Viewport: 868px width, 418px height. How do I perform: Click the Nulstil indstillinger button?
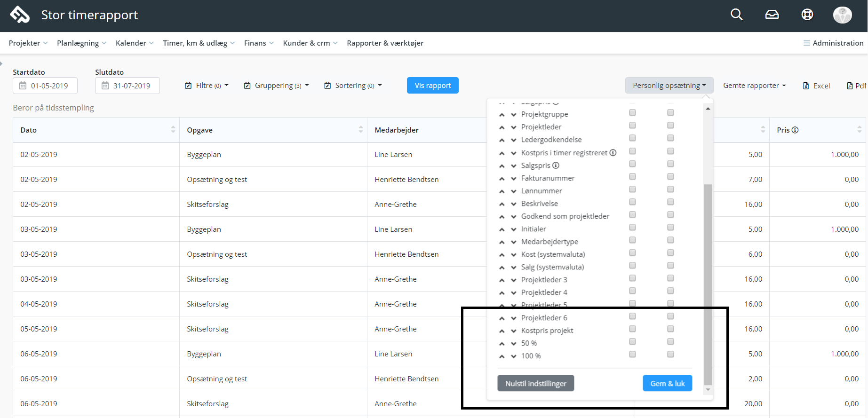(x=535, y=383)
